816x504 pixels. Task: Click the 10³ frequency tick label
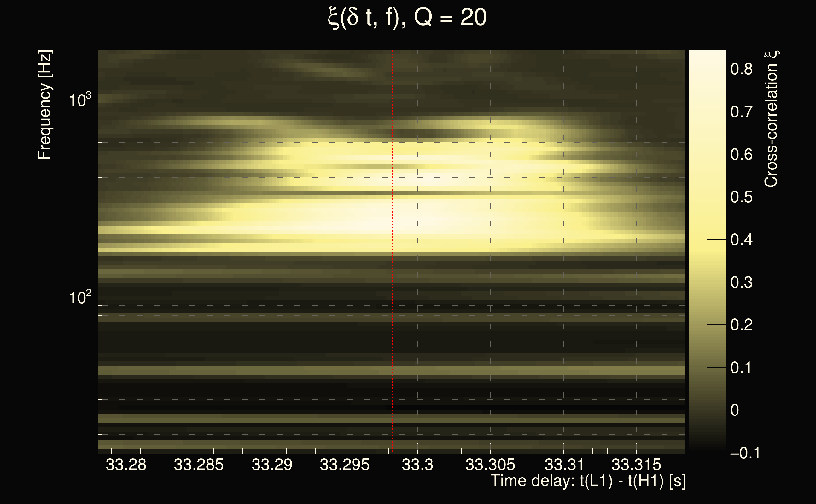[80, 99]
